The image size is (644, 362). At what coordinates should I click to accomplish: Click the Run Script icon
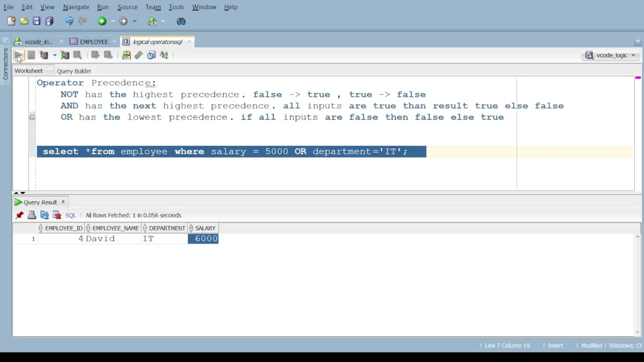click(x=31, y=55)
